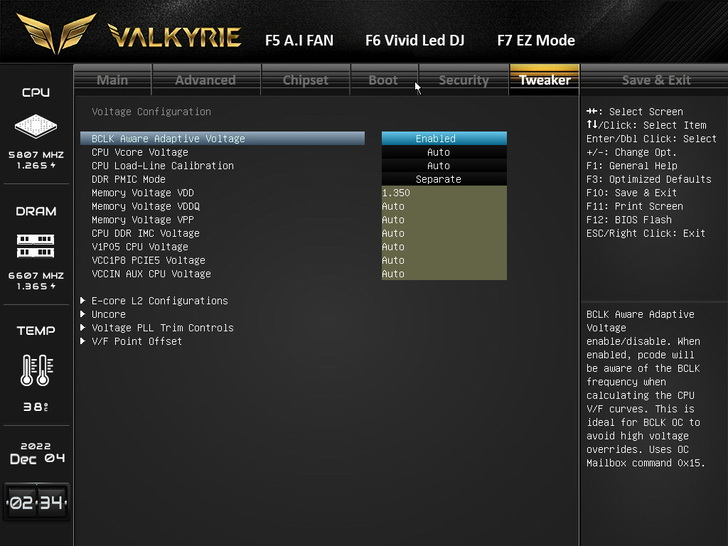This screenshot has height=546, width=728.
Task: Click DRAM 6607 MHz readout
Action: coord(36,275)
